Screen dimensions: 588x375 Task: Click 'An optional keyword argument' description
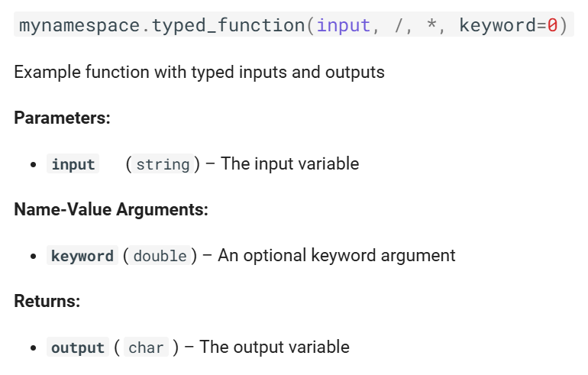pyautogui.click(x=336, y=255)
